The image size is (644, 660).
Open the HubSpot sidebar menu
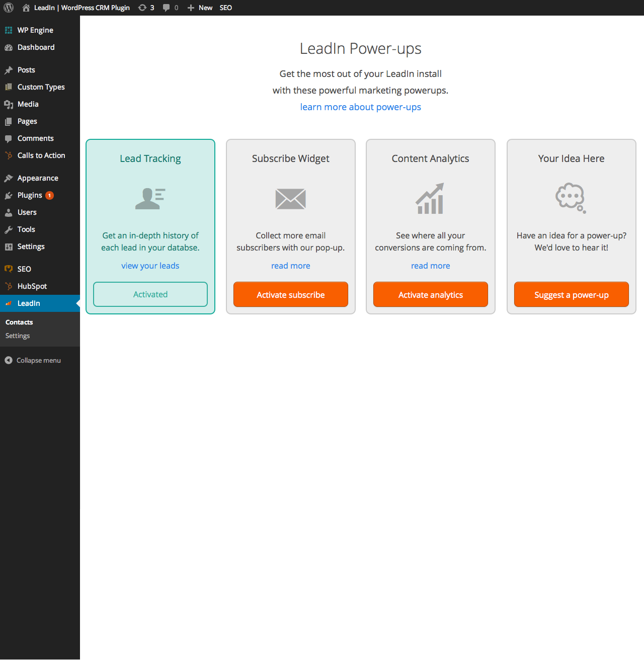[32, 286]
